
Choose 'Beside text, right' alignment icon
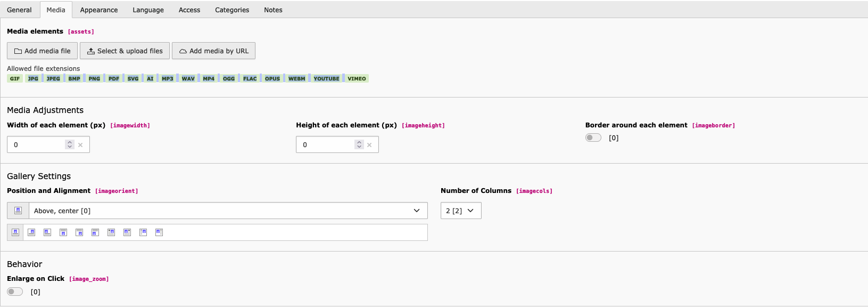pyautogui.click(x=143, y=232)
